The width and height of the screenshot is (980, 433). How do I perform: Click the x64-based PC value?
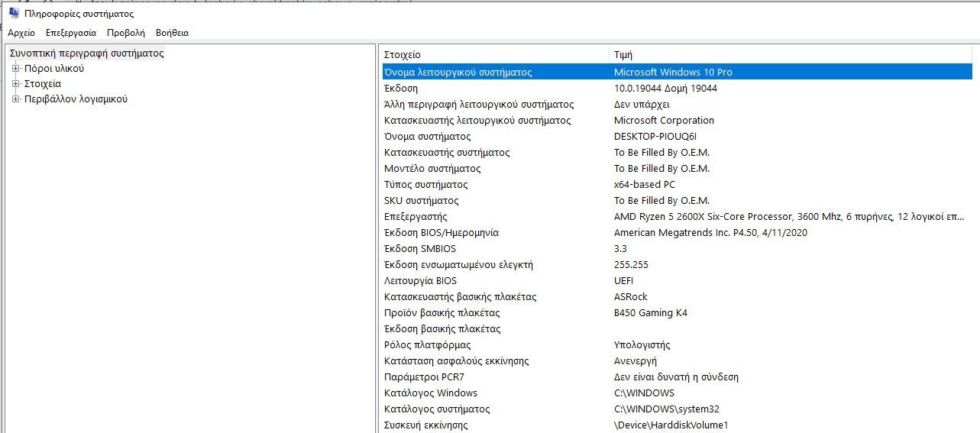644,184
